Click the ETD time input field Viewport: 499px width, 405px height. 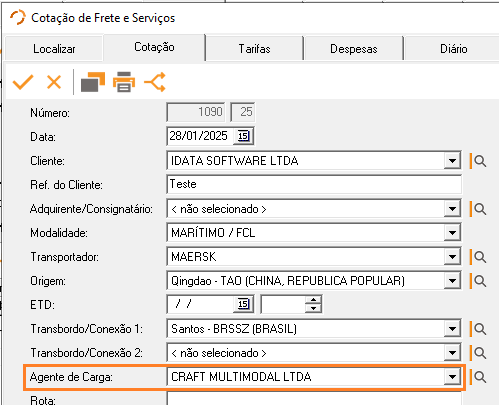[283, 304]
